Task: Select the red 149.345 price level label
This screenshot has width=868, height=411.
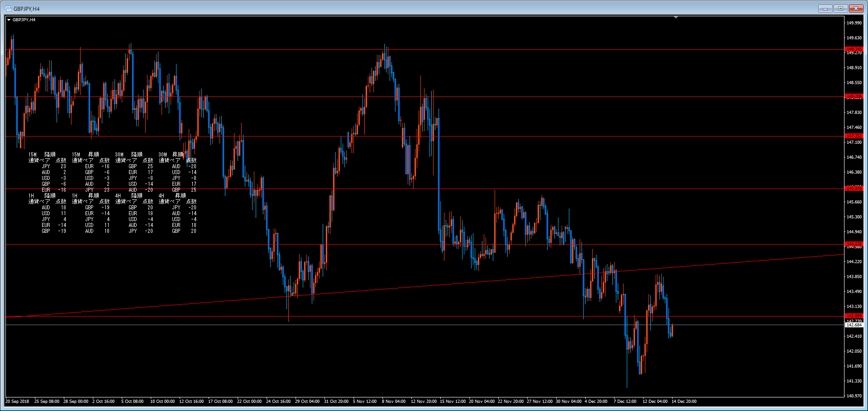Action: (854, 49)
